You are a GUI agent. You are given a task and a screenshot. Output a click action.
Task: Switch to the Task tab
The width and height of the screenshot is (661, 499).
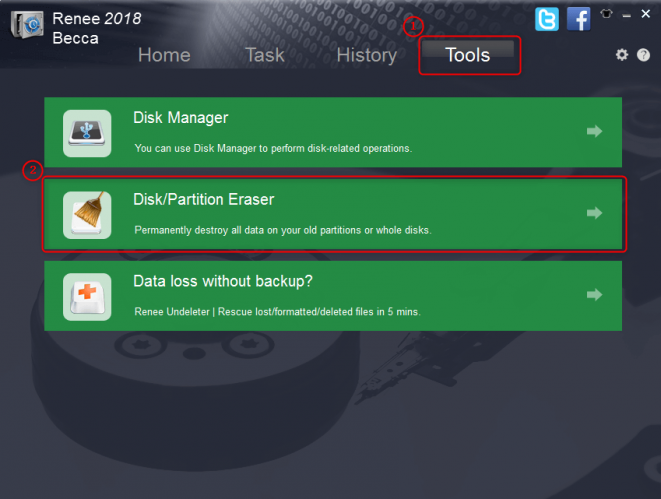click(265, 55)
